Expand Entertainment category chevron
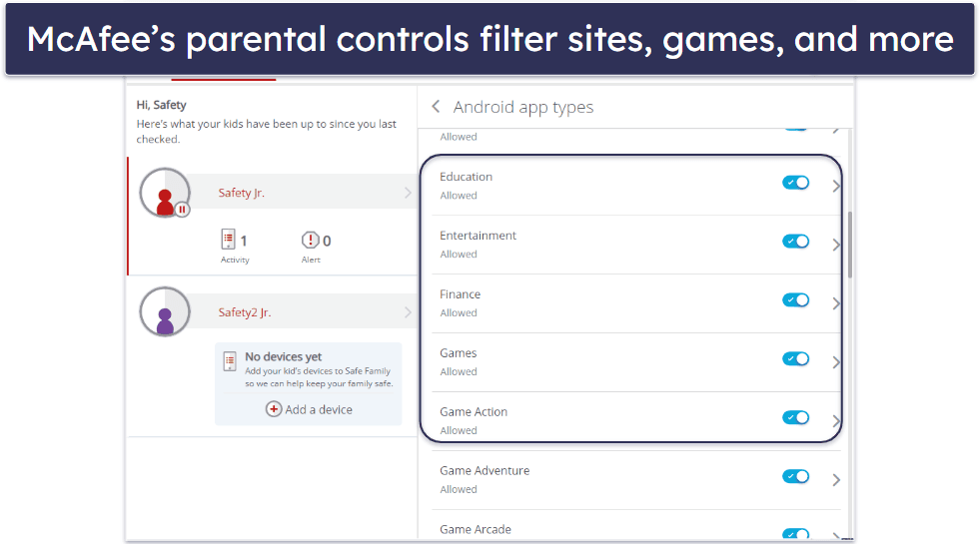Image resolution: width=980 pixels, height=544 pixels. (835, 245)
